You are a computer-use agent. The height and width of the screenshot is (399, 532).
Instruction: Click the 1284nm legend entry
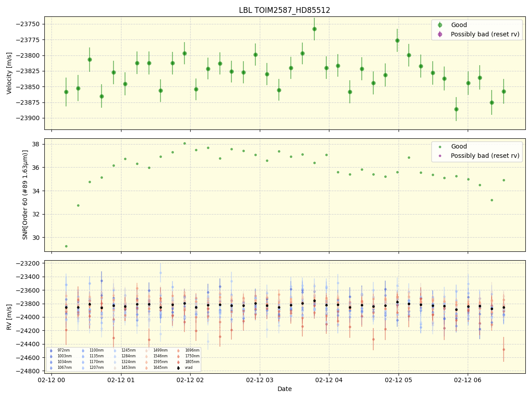coord(123,356)
